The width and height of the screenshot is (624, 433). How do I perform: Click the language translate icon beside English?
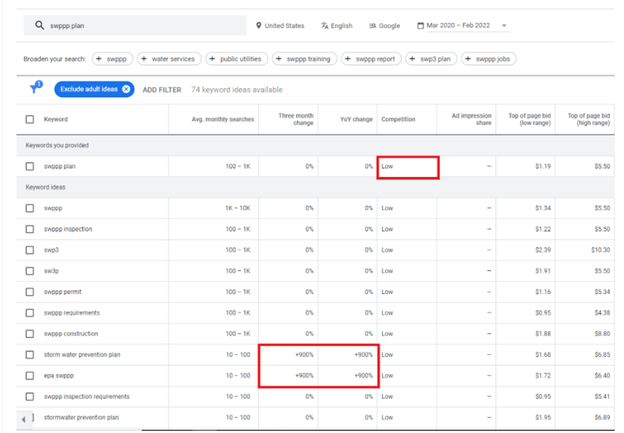click(325, 25)
